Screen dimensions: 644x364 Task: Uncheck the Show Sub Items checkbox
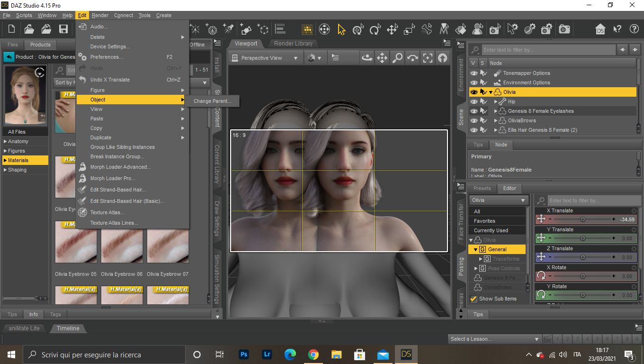click(473, 299)
